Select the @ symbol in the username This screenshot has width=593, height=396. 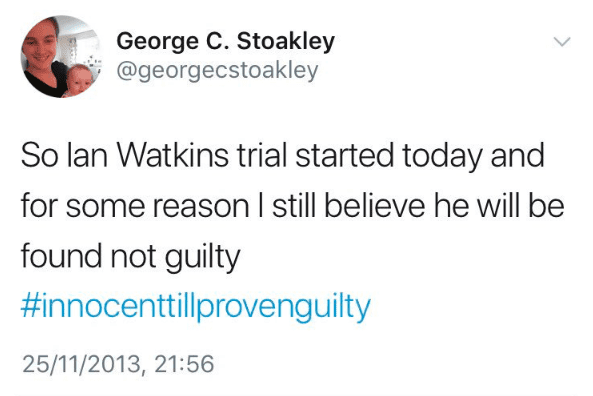click(126, 71)
